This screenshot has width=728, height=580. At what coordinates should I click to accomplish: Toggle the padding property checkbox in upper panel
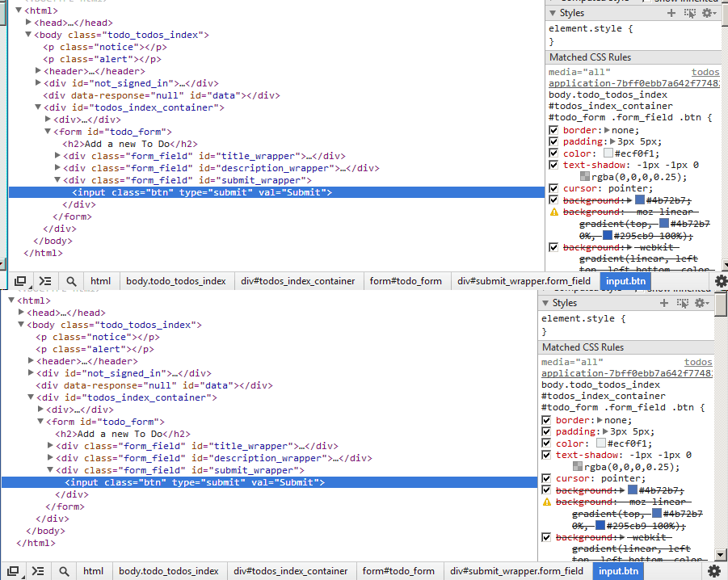[x=553, y=141]
